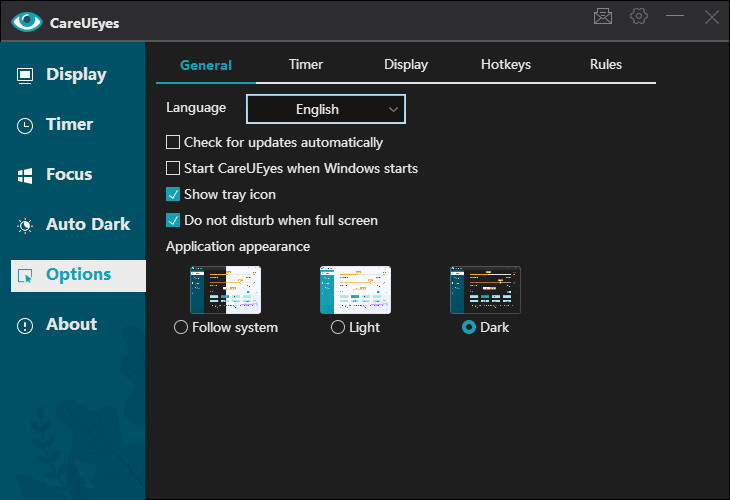Viewport: 730px width, 500px height.
Task: Uncheck Do not disturb when full screen
Action: [x=173, y=220]
